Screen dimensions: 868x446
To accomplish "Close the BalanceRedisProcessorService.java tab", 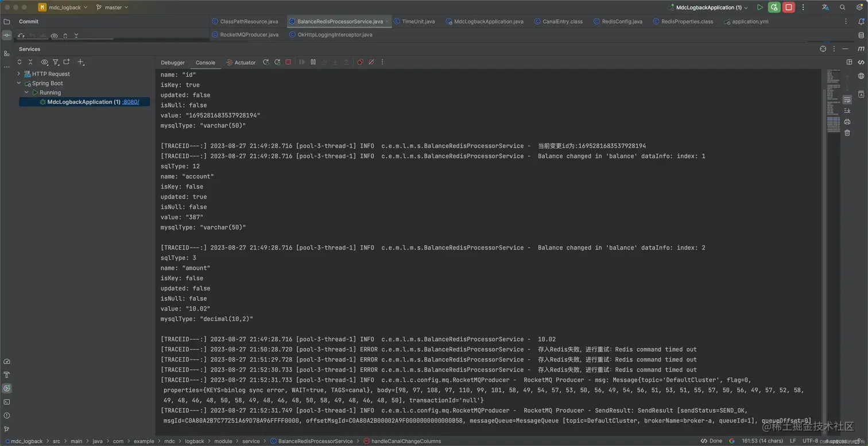I will [387, 21].
